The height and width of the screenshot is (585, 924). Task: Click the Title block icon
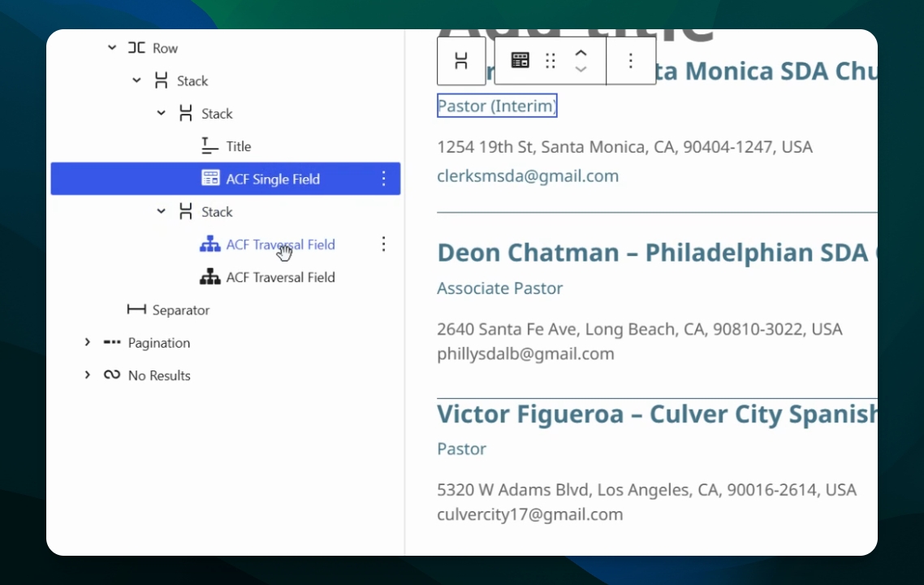pyautogui.click(x=209, y=145)
